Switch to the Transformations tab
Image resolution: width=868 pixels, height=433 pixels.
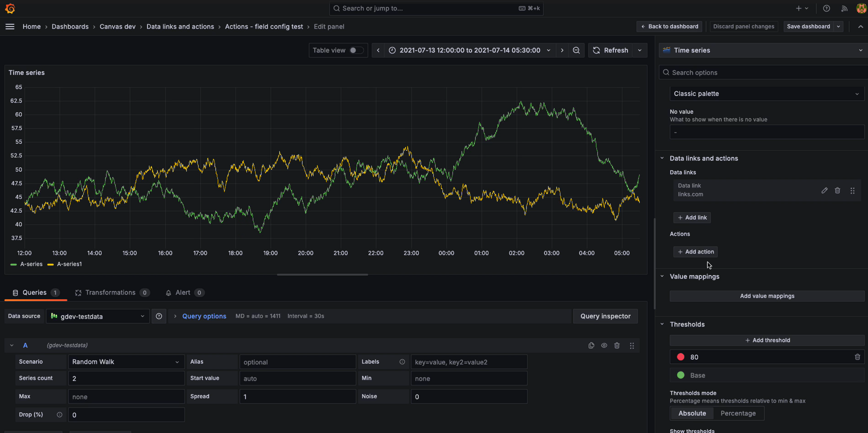(111, 292)
